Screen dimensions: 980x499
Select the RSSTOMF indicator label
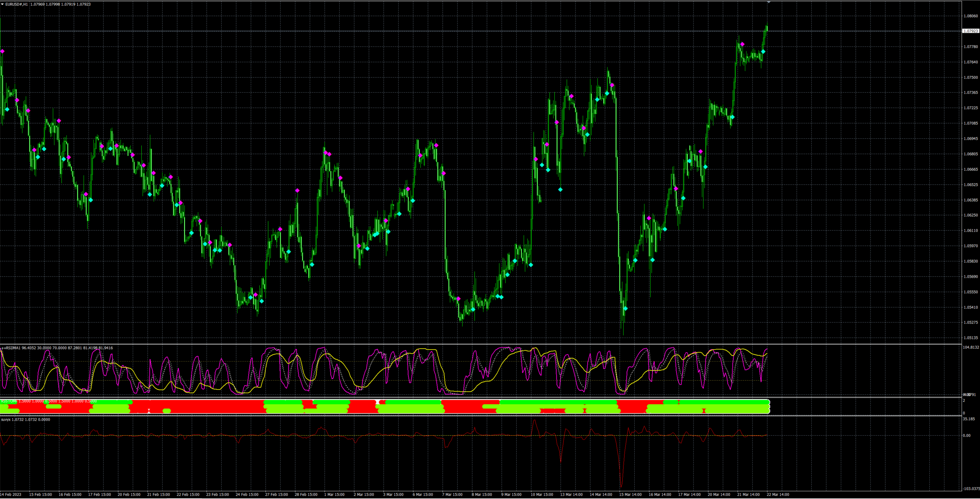[9, 401]
